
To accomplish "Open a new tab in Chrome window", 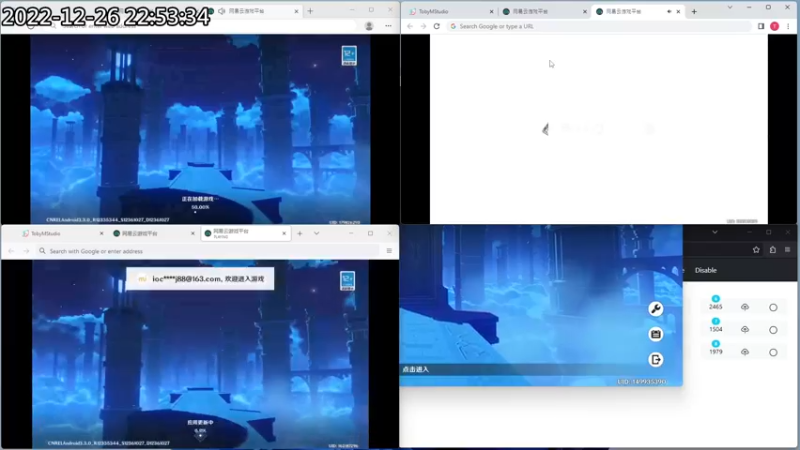I will [x=694, y=11].
